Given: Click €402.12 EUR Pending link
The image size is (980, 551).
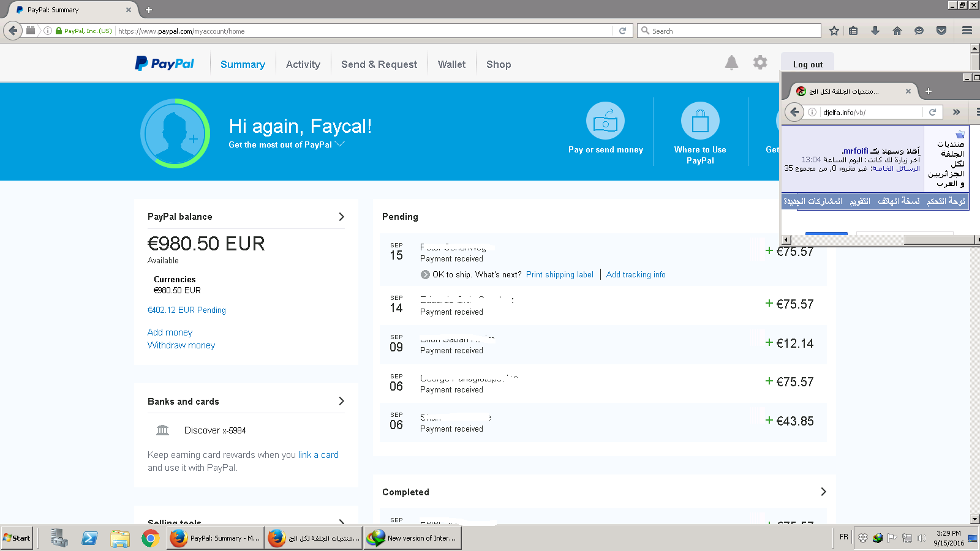Looking at the screenshot, I should [x=187, y=310].
